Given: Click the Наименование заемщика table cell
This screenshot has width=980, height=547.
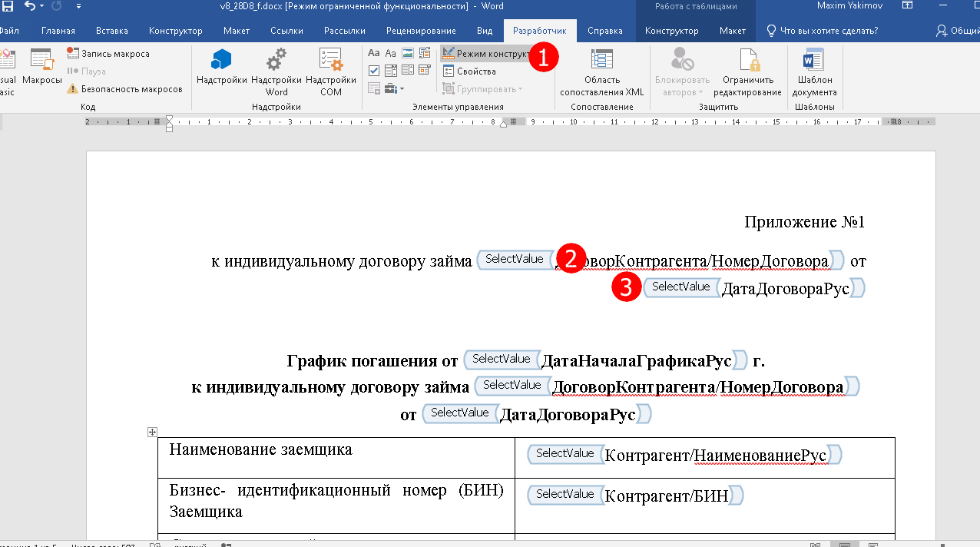Looking at the screenshot, I should pyautogui.click(x=336, y=458).
